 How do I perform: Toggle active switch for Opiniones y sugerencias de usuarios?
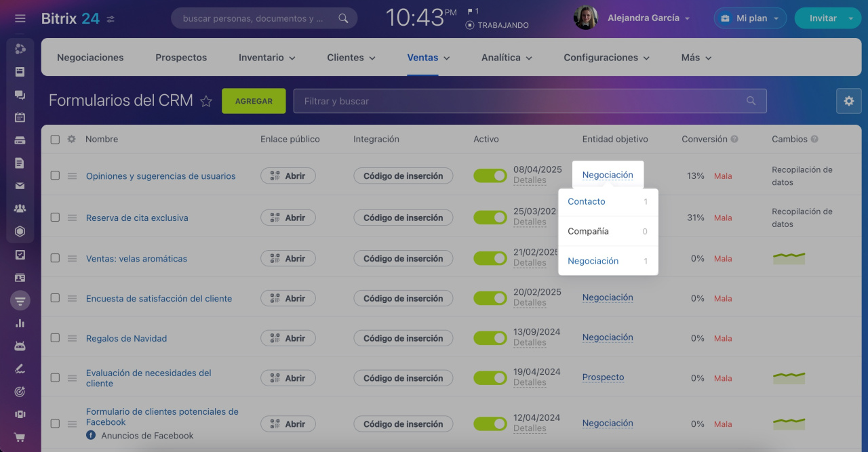pyautogui.click(x=490, y=176)
